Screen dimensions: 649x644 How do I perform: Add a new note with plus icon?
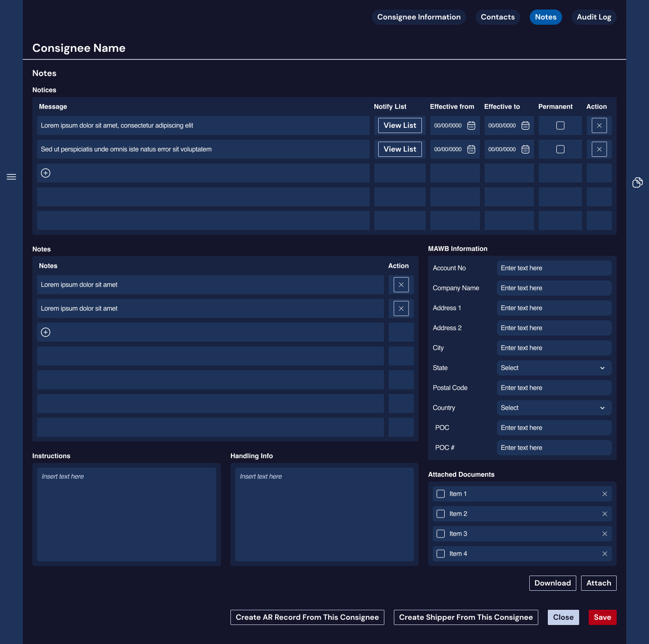46,332
